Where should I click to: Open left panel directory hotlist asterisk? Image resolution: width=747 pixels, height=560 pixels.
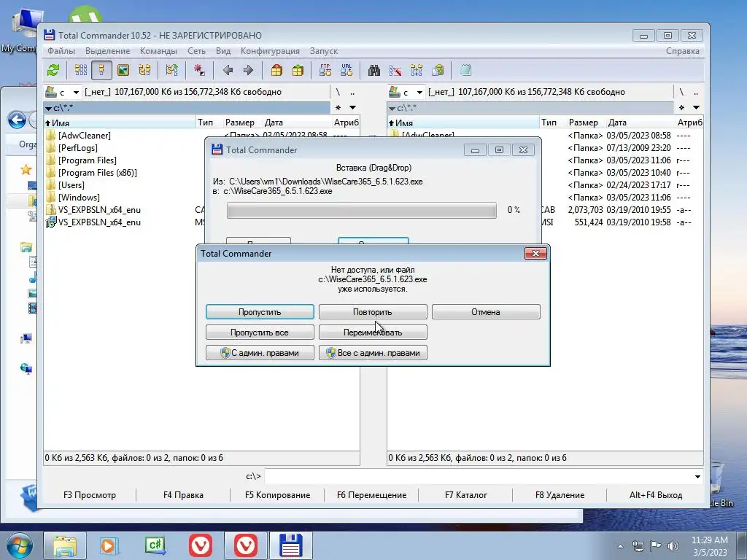(x=338, y=108)
